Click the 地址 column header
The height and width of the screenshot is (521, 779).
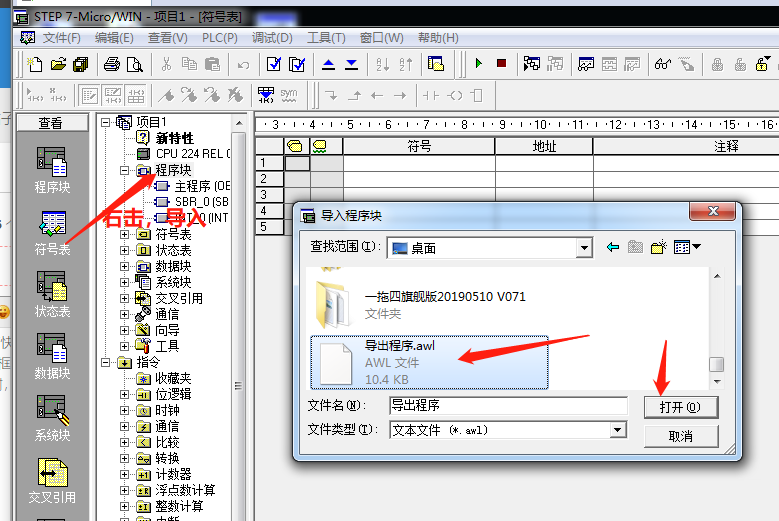[544, 147]
